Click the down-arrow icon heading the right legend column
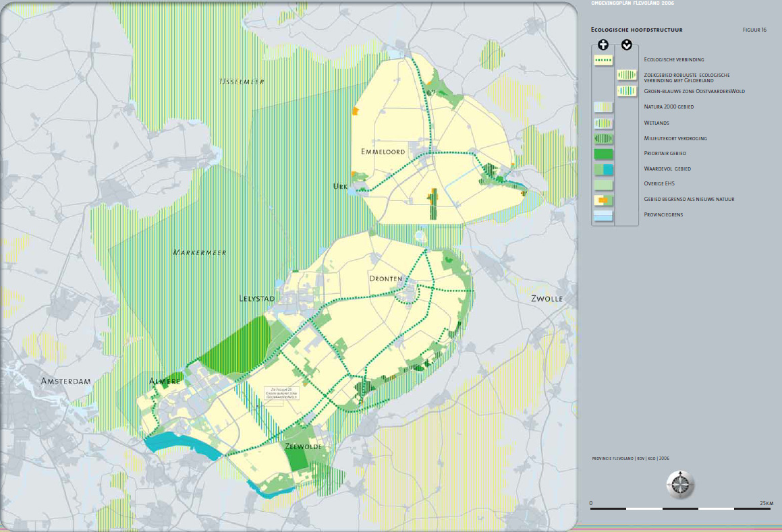This screenshot has width=782, height=532. click(627, 45)
